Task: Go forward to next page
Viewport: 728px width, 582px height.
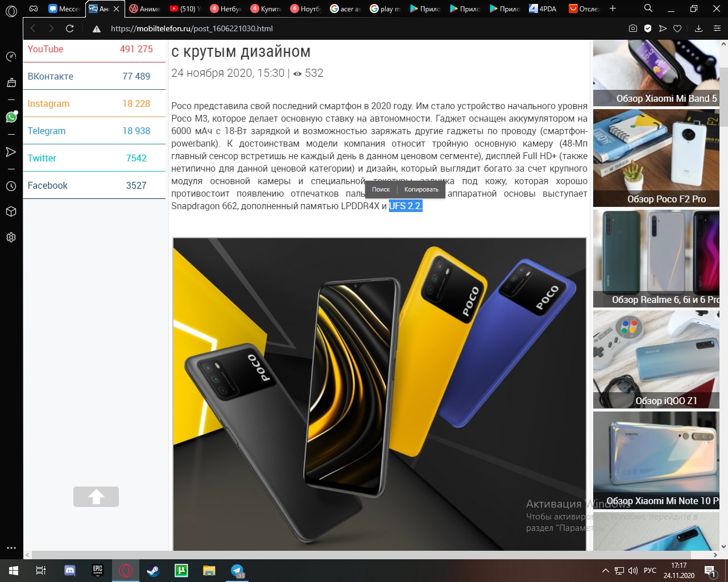Action: [x=51, y=28]
